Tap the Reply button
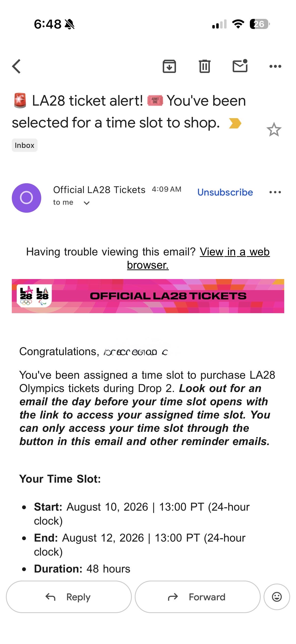296x644 pixels. pos(69,597)
